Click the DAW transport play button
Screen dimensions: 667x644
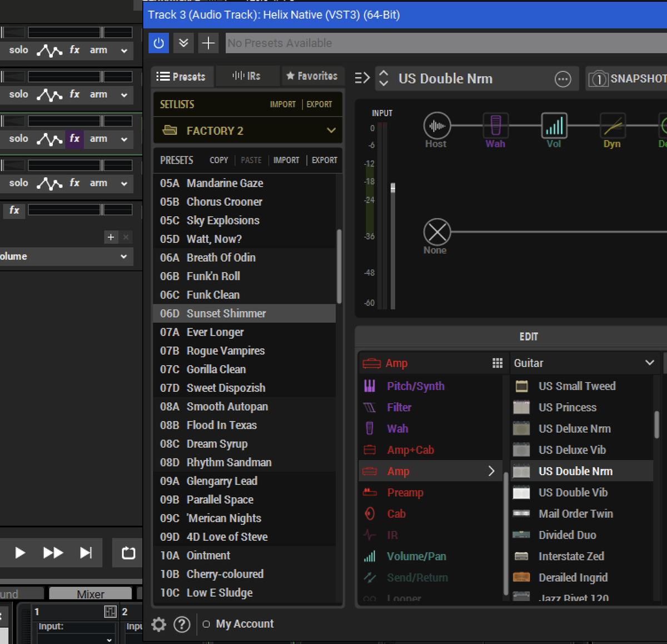coord(20,552)
